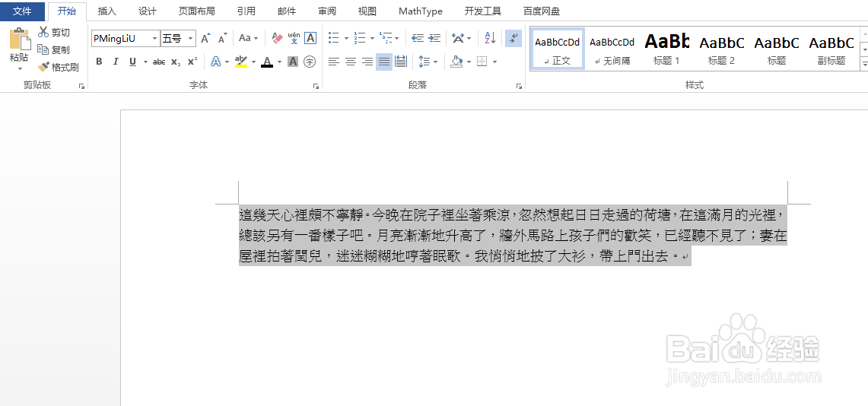Apply borders with the border grid icon
Image resolution: width=868 pixels, height=406 pixels.
[482, 62]
